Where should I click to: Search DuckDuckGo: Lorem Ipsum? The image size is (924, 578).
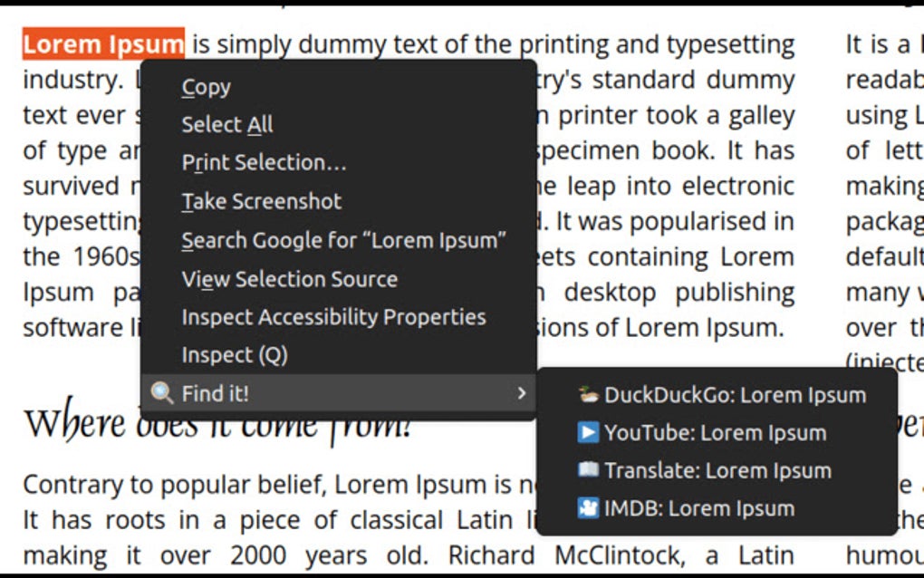(x=717, y=395)
